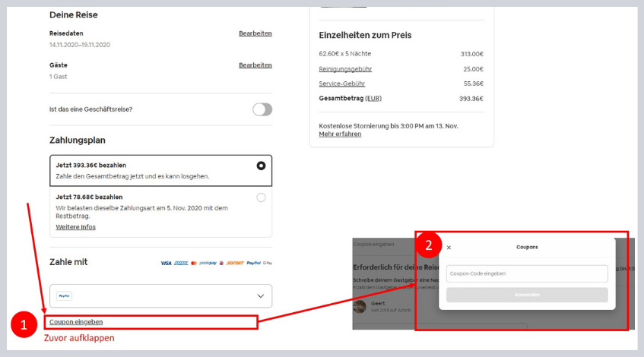
Task: Click the Postepay logo
Action: (208, 263)
